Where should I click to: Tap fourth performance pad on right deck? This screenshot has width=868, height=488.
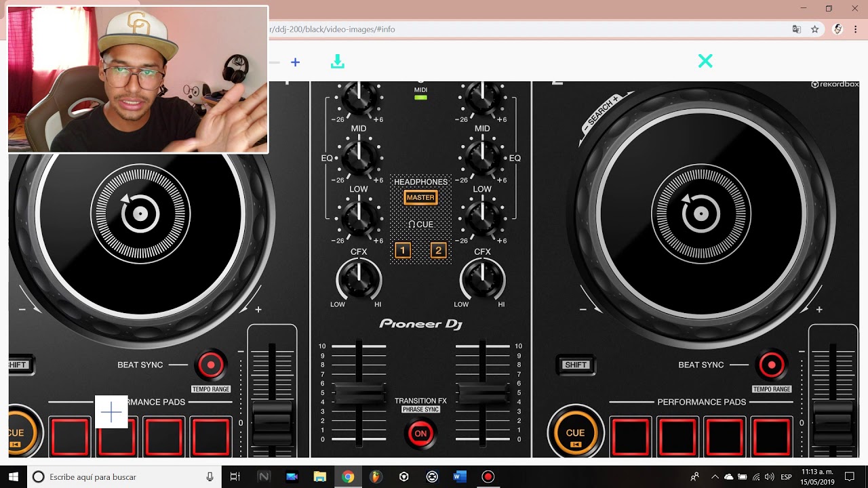click(772, 437)
